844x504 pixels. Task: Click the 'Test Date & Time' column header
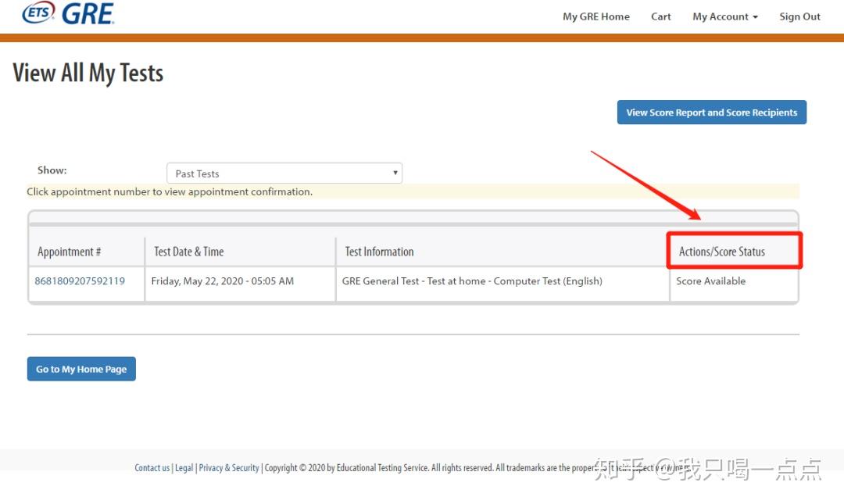point(188,252)
